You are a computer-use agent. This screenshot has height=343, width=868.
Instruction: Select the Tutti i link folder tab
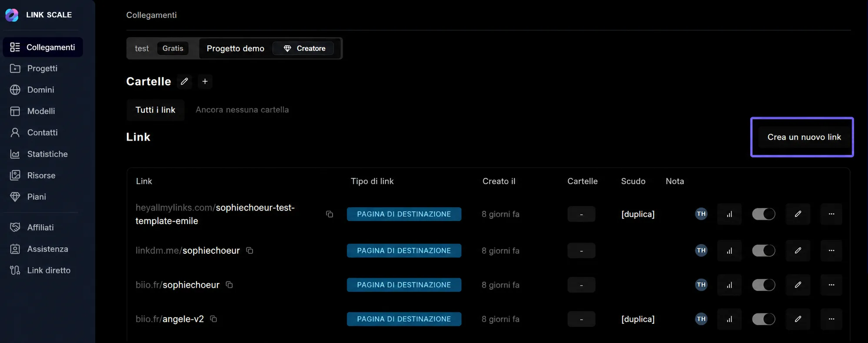coord(156,110)
